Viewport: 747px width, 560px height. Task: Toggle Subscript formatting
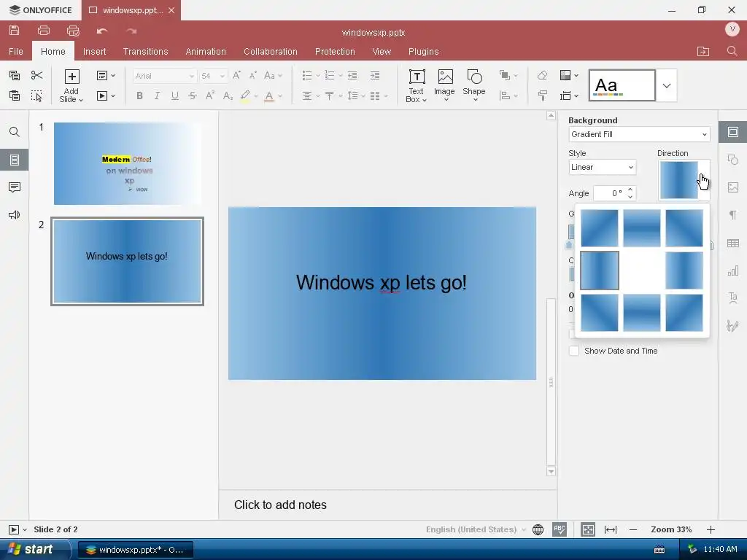[x=228, y=96]
